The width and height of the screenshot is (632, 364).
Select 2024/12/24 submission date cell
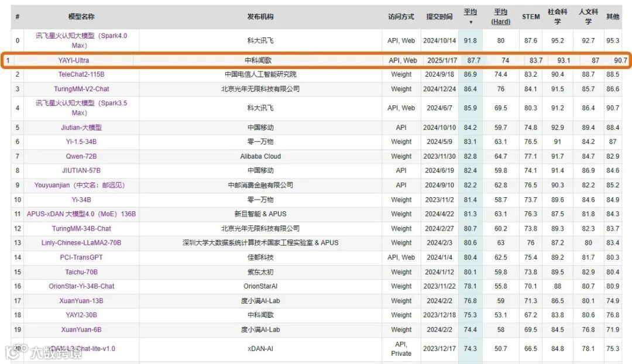click(439, 89)
